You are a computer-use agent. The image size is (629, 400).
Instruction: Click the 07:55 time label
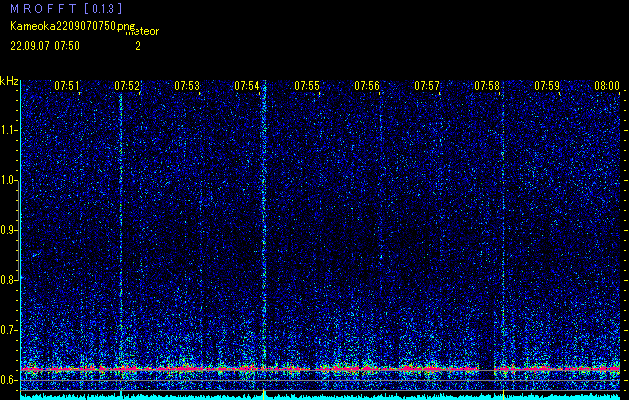[307, 86]
